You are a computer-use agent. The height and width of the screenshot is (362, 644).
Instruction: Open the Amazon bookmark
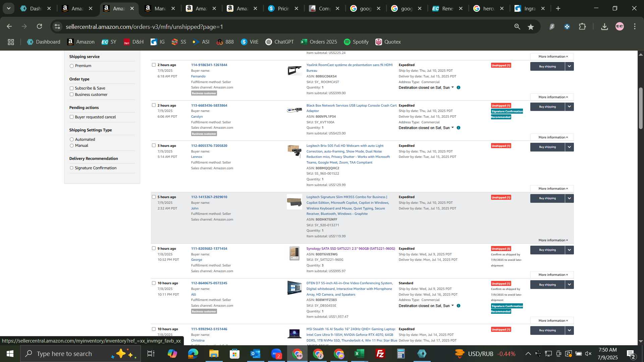pos(81,42)
